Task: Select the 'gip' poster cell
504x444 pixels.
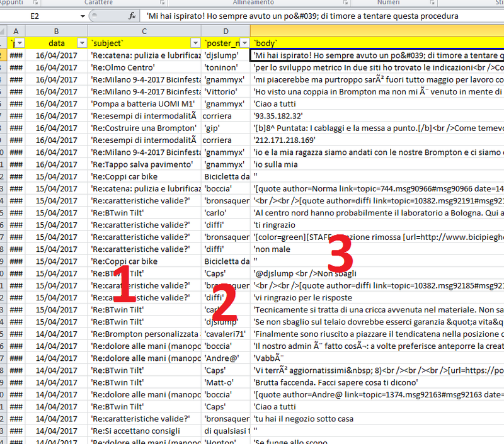Action: (226, 128)
